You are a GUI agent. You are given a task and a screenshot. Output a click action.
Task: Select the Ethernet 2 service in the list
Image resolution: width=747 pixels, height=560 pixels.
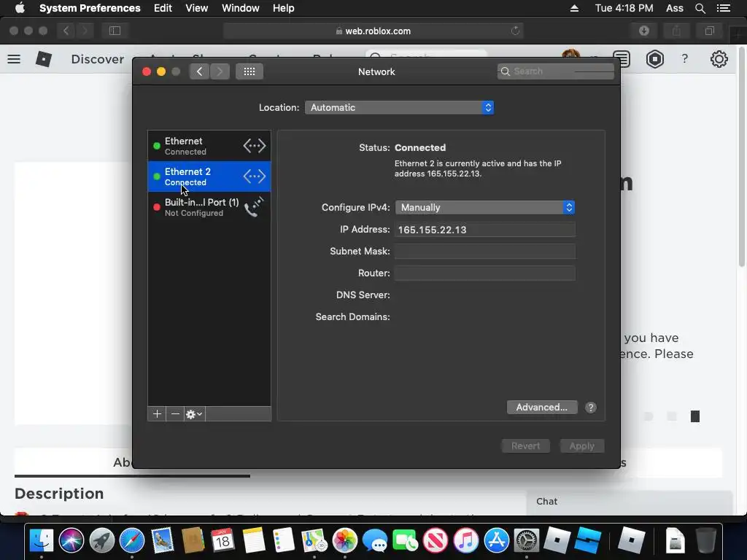209,176
